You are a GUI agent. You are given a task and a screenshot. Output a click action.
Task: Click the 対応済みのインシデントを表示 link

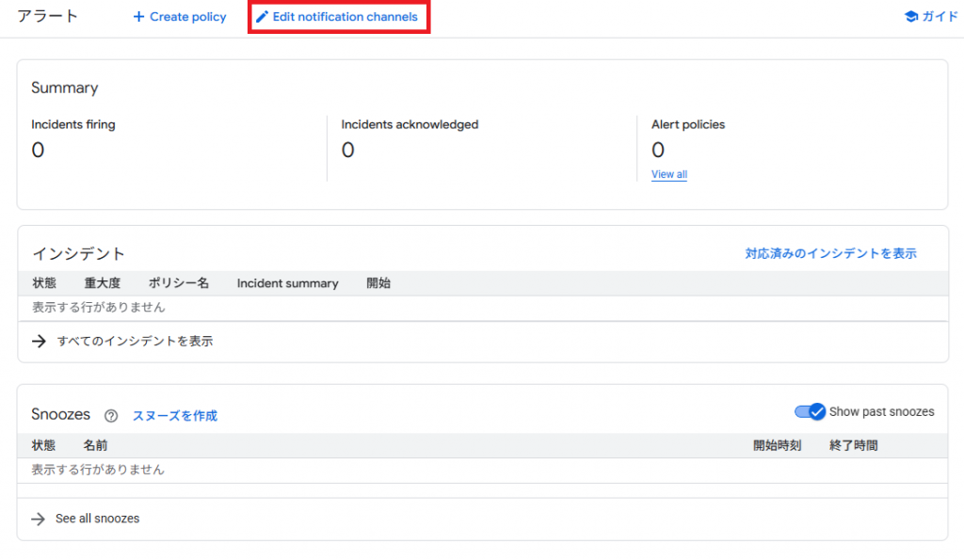pos(830,253)
